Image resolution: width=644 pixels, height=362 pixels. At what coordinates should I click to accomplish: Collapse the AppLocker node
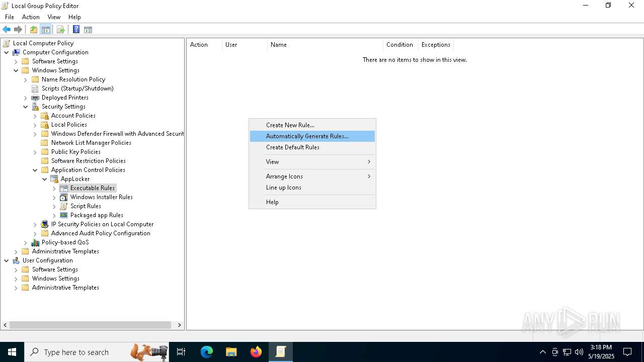pos(45,179)
